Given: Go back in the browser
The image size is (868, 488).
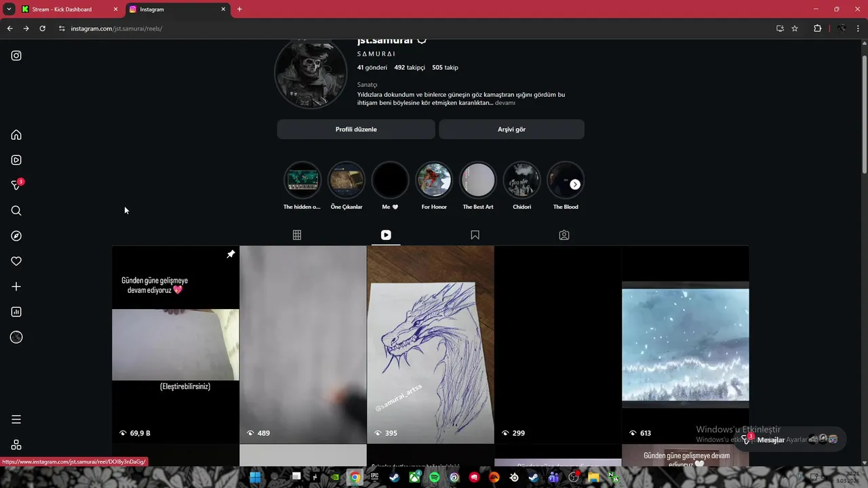Looking at the screenshot, I should [x=9, y=28].
